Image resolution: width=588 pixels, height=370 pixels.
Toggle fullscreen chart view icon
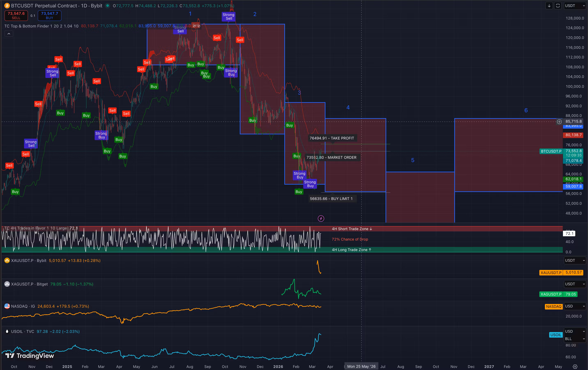click(558, 6)
